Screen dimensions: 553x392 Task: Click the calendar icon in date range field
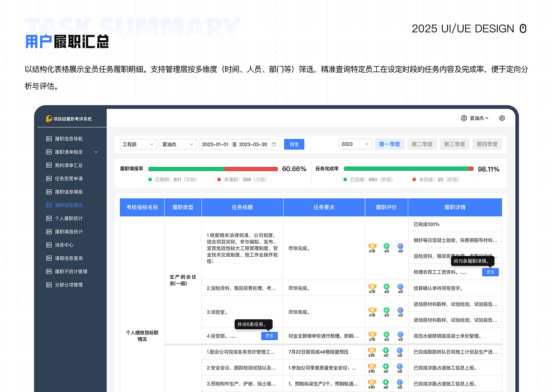274,144
